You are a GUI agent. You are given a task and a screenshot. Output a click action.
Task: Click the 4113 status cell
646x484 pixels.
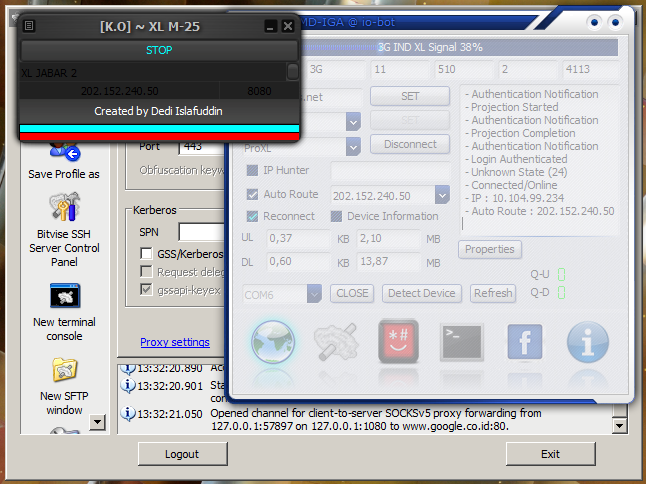coord(590,69)
